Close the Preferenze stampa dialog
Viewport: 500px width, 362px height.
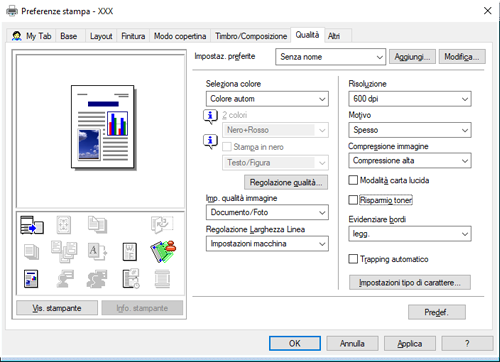488,11
